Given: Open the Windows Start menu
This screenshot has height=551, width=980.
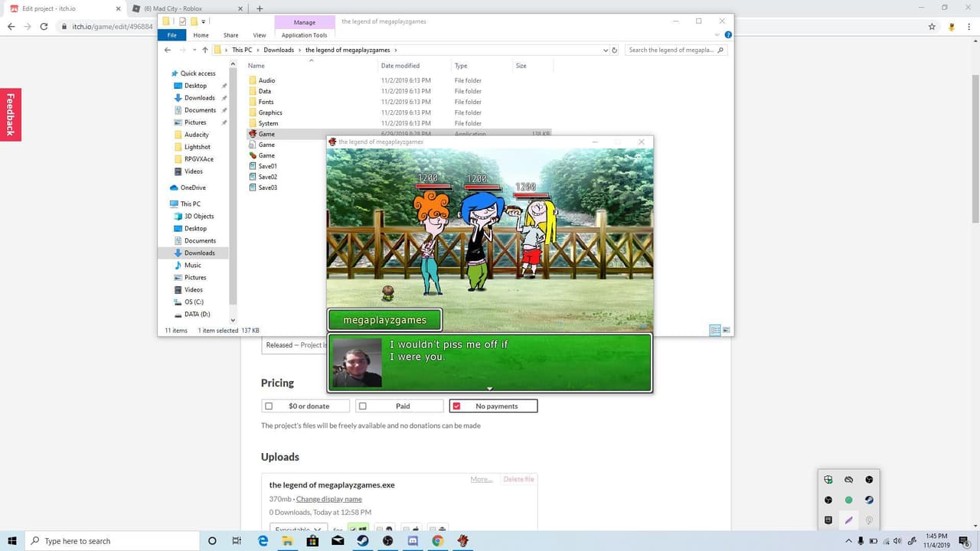Looking at the screenshot, I should [12, 541].
